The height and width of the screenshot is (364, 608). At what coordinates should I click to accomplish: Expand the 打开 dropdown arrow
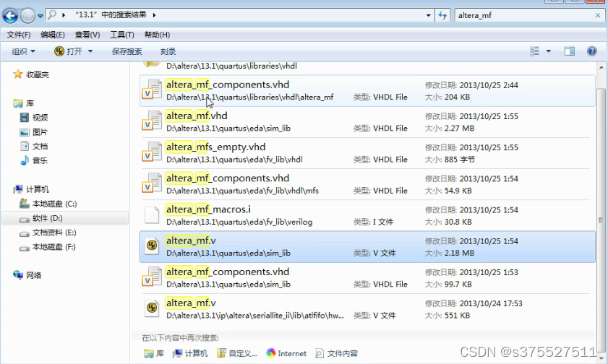pyautogui.click(x=90, y=51)
